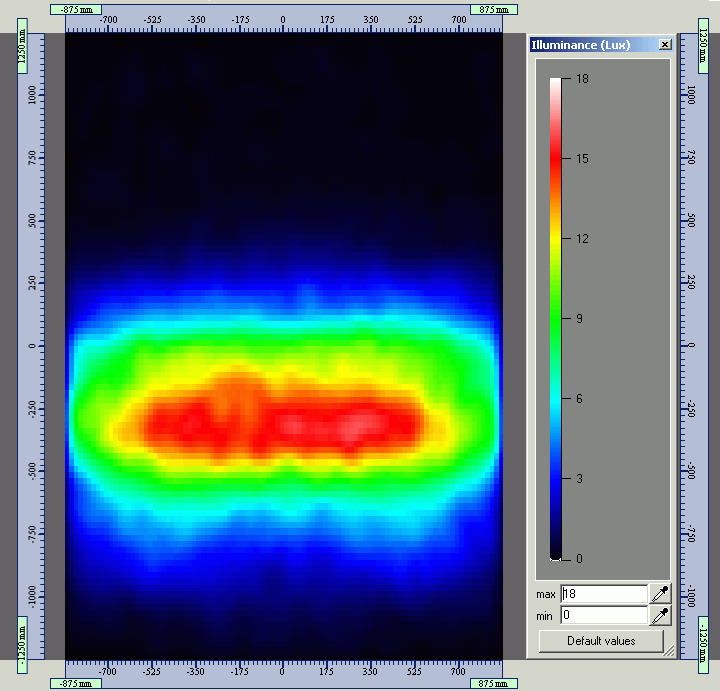The height and width of the screenshot is (691, 720).
Task: Click the min value input field
Action: click(x=604, y=615)
